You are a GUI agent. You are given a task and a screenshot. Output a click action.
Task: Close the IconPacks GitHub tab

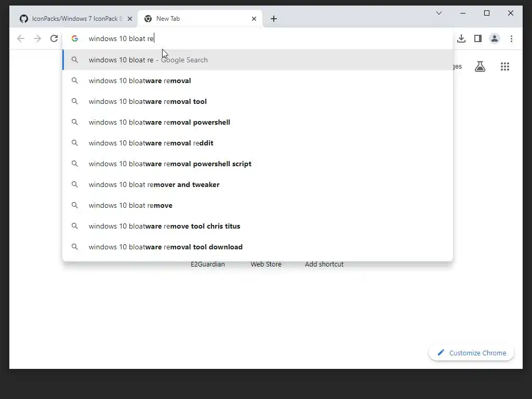point(129,19)
